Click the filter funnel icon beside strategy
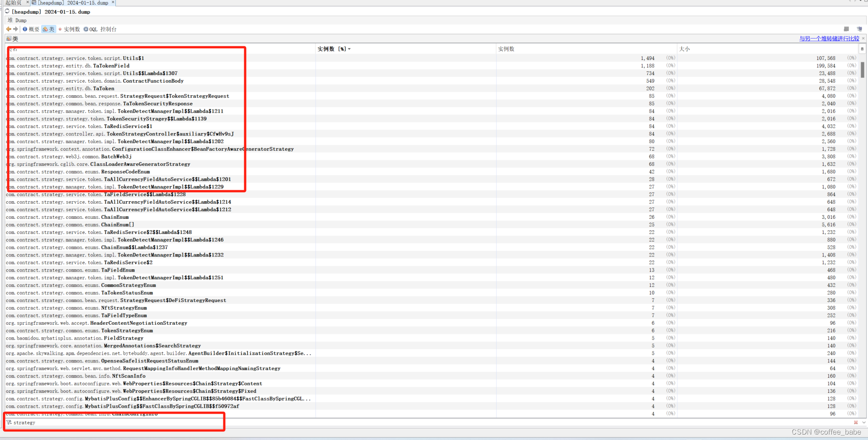 9,422
